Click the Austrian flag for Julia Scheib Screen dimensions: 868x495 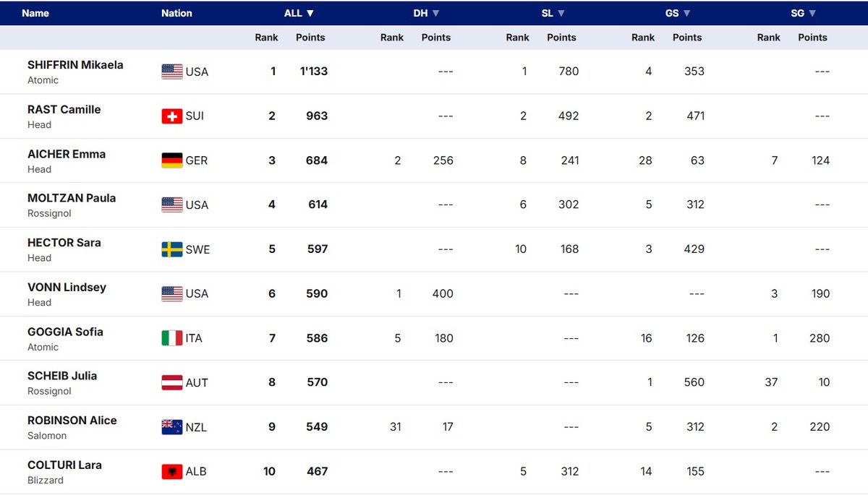172,383
